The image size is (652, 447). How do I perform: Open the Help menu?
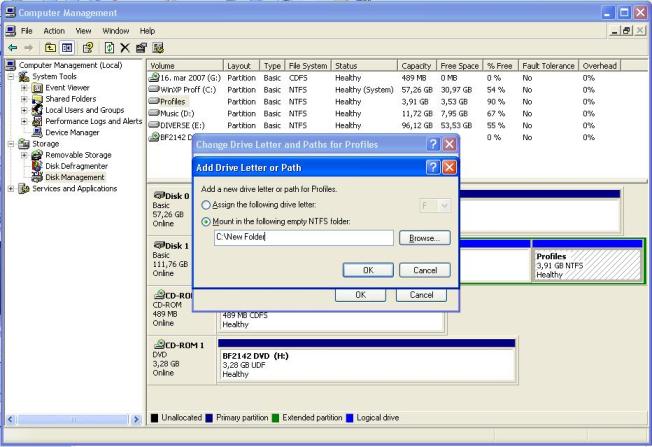pos(147,31)
